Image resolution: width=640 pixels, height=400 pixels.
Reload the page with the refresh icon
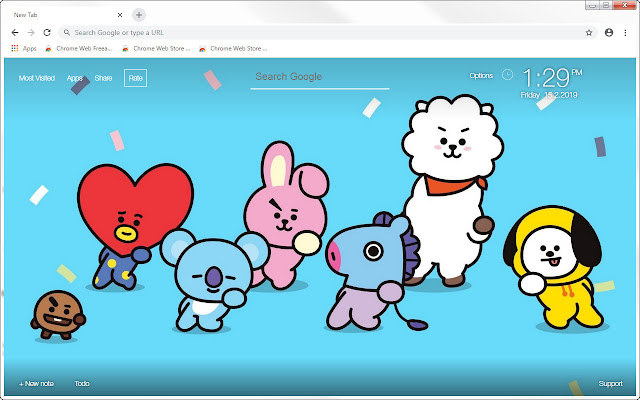pyautogui.click(x=47, y=33)
